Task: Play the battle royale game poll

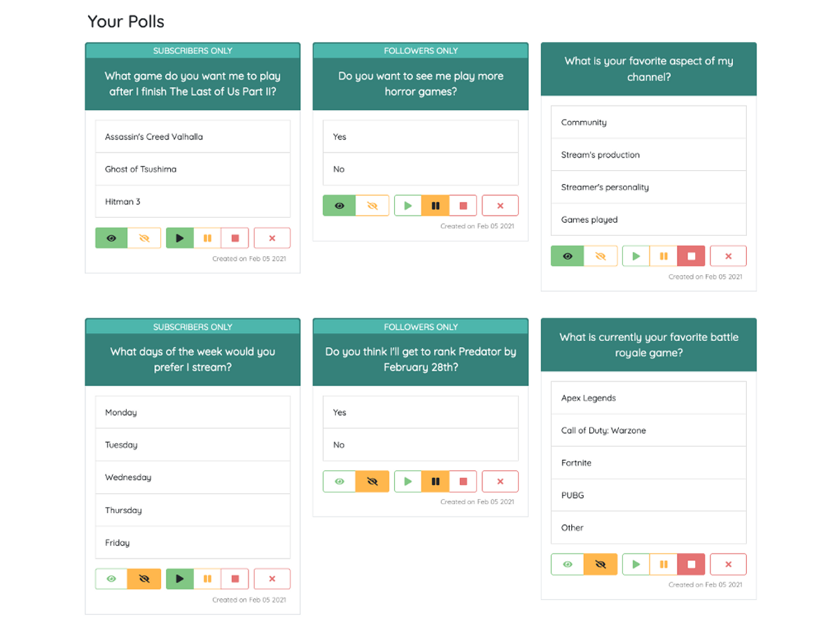Action: 636,564
